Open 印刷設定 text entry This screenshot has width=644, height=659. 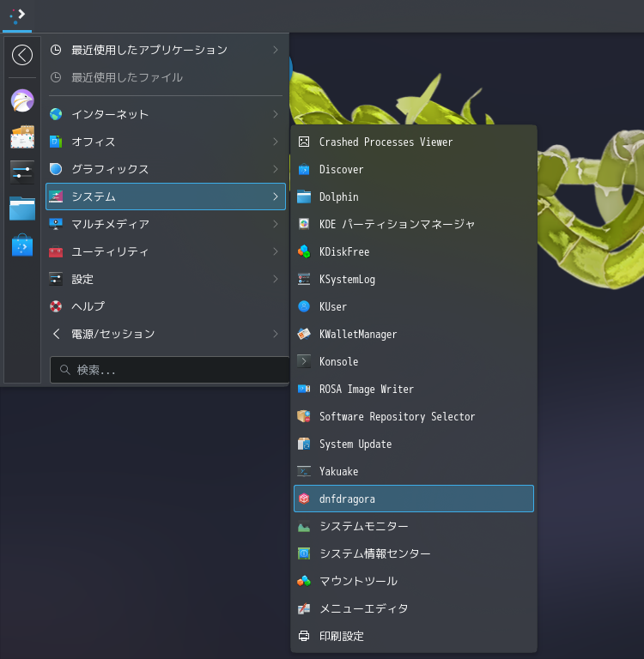pos(342,636)
